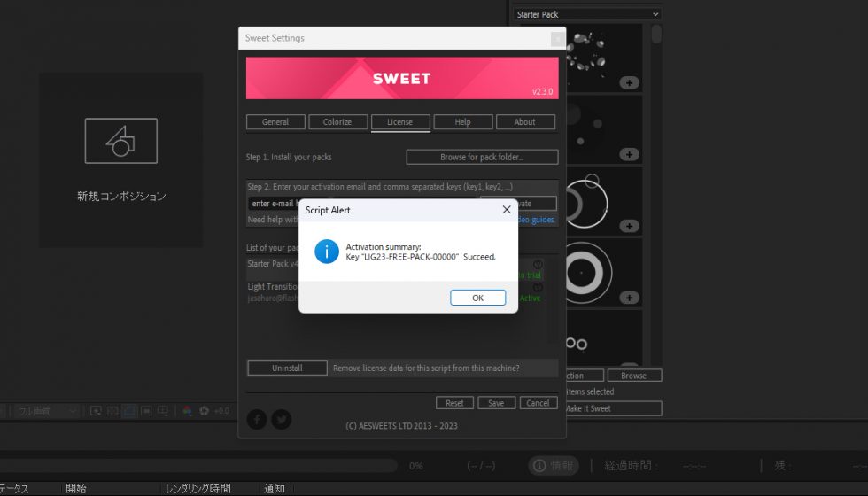Image resolution: width=868 pixels, height=496 pixels.
Task: Reset the Sweet Settings values
Action: [x=454, y=403]
